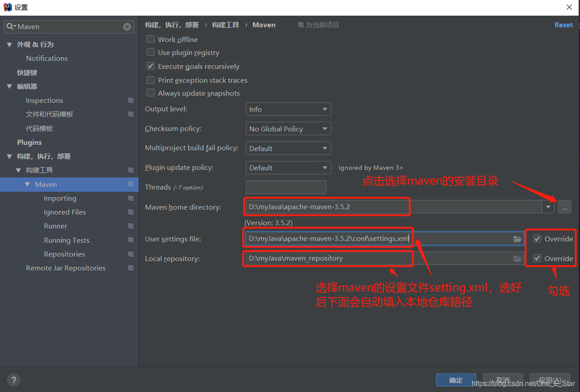Screen dimensions: 580x392
Task: Browse folder icon for Local repository
Action: (x=517, y=259)
